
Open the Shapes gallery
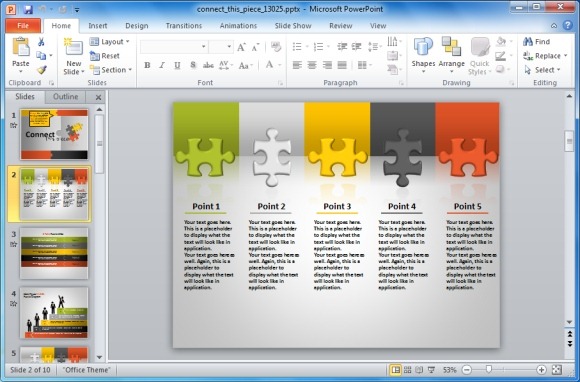coord(423,55)
